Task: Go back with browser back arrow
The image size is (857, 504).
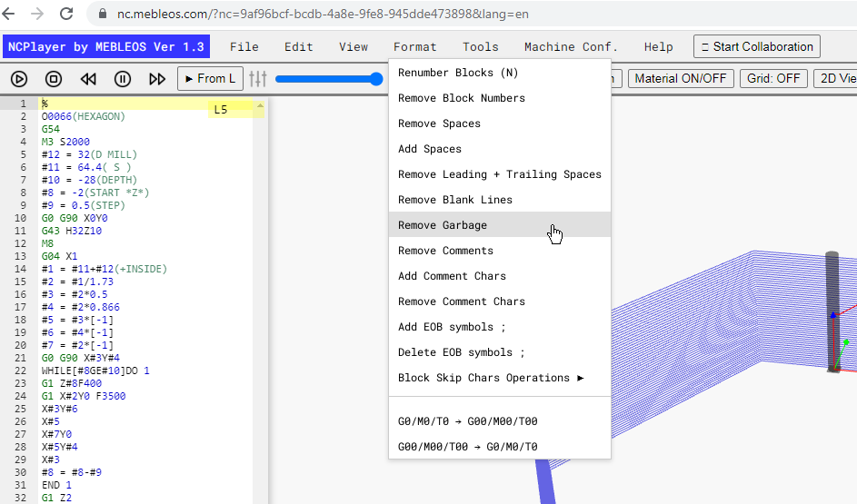Action: point(9,14)
